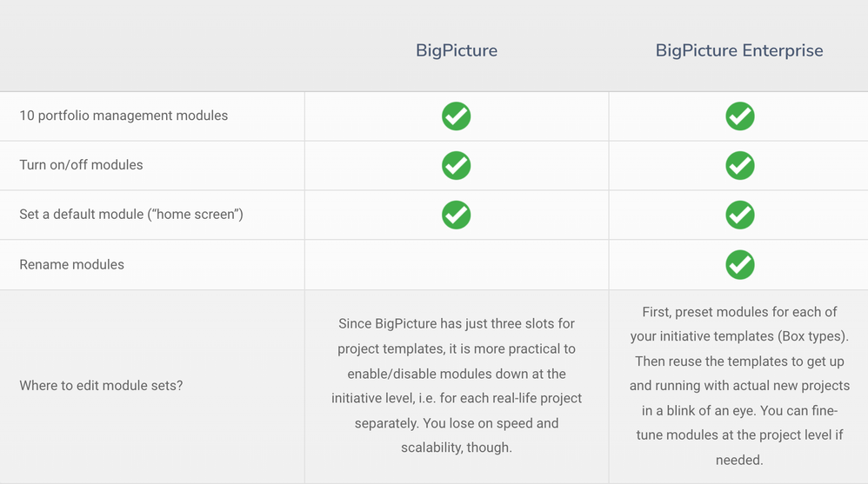Click BigPicture description about three template slots
Viewport: 868px width, 484px height.
coord(457,386)
